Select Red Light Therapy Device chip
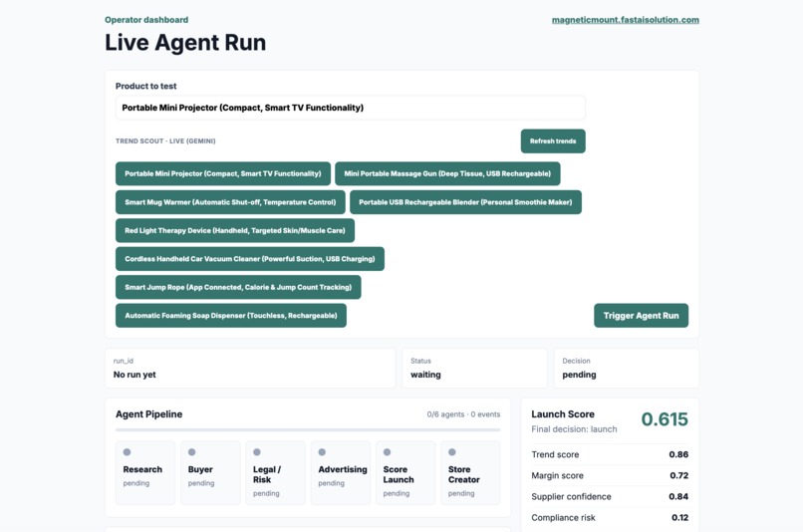 click(235, 230)
